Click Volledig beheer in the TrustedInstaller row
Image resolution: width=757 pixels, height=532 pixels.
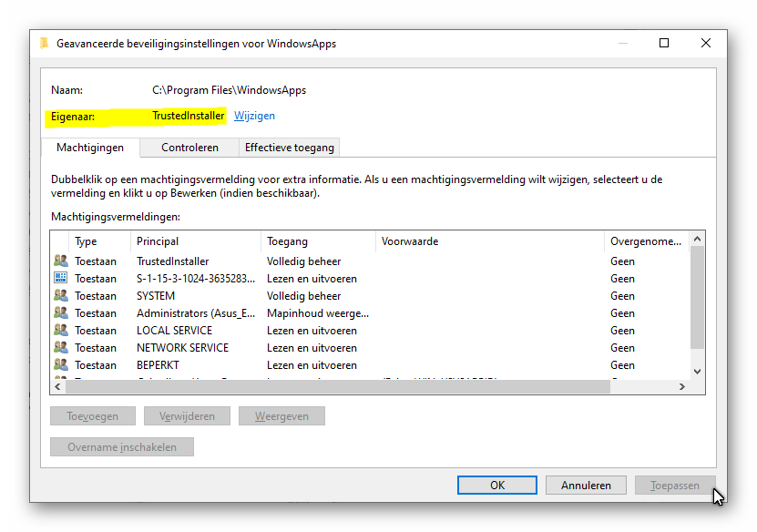303,261
